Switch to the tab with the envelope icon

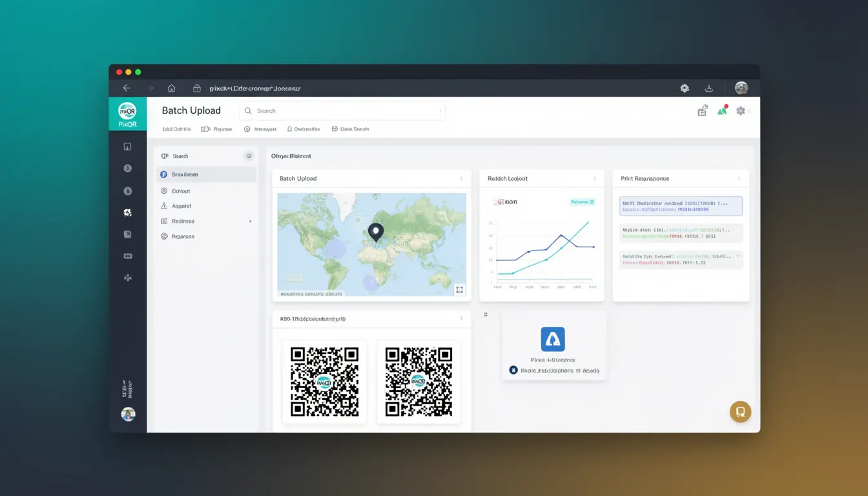tap(350, 129)
